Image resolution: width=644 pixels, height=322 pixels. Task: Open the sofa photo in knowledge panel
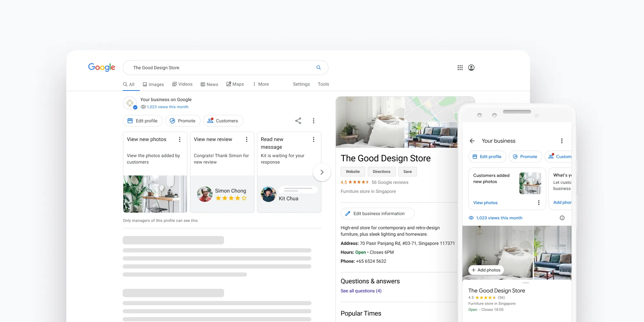coord(431,135)
